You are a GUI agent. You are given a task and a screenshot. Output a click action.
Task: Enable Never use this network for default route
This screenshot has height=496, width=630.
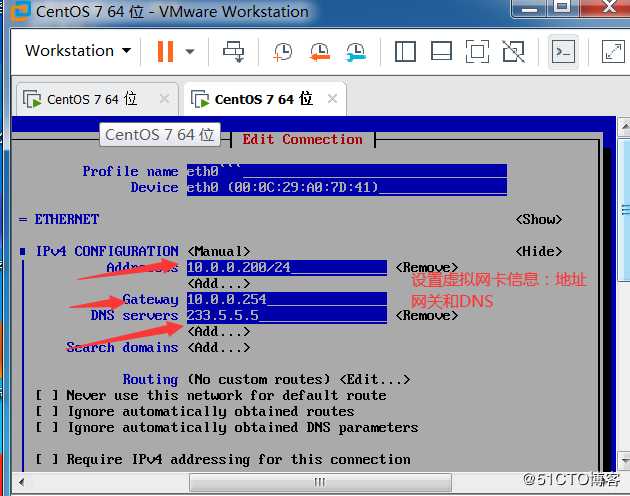[x=47, y=396]
